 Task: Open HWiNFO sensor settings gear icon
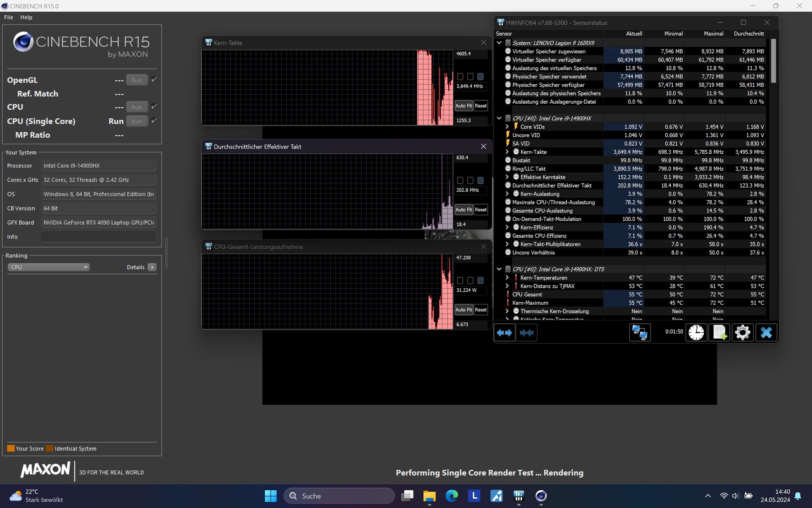[743, 333]
